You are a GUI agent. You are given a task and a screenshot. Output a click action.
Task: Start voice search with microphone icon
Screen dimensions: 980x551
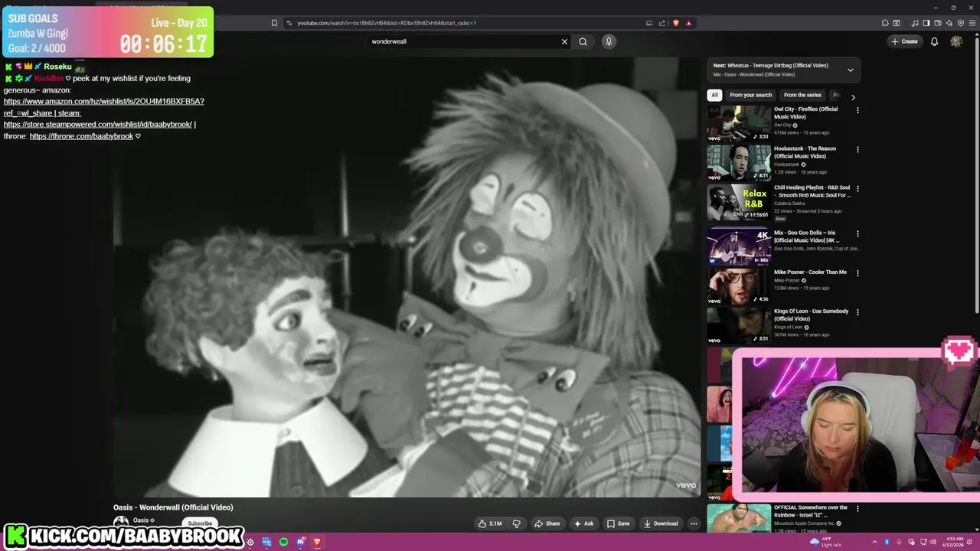coord(609,41)
